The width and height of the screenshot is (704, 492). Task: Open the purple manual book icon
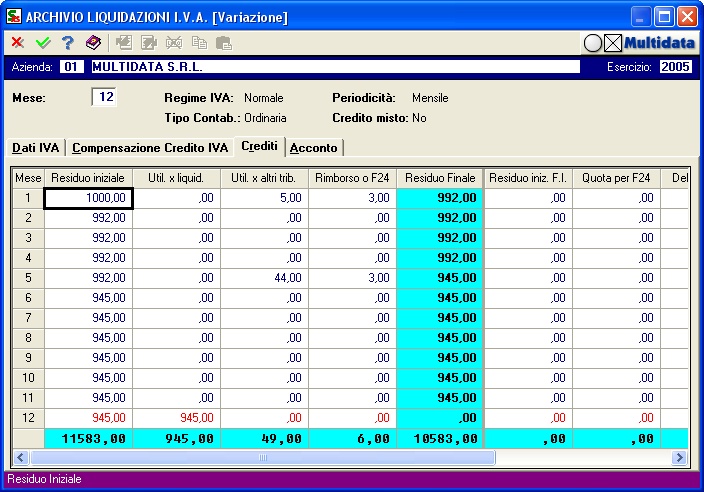point(93,43)
